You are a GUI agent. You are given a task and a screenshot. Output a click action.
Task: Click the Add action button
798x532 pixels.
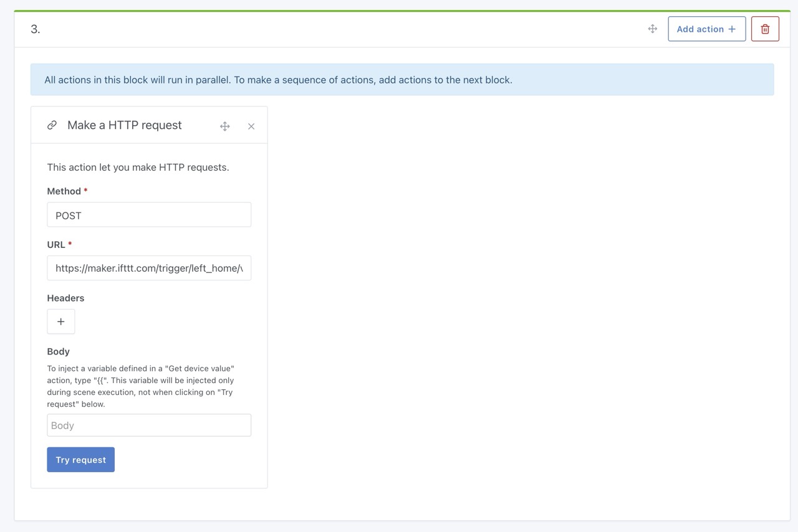706,28
